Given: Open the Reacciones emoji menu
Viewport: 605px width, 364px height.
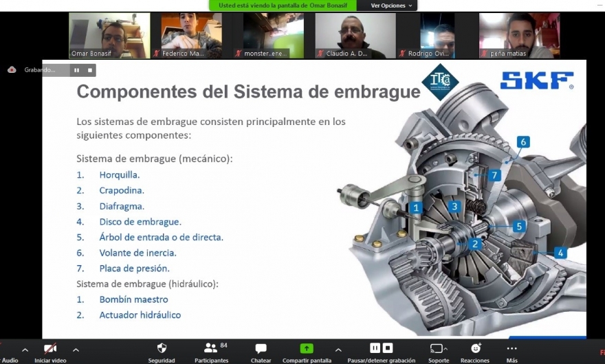Looking at the screenshot, I should (474, 349).
